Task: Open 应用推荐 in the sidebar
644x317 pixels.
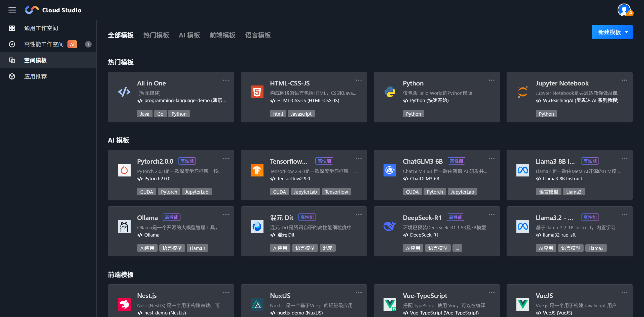Action: click(48, 76)
